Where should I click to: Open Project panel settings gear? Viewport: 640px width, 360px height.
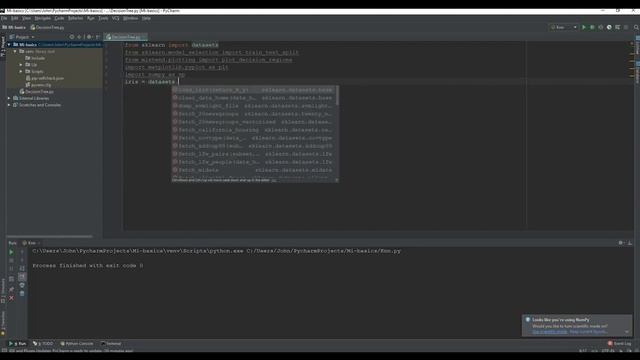(89, 37)
